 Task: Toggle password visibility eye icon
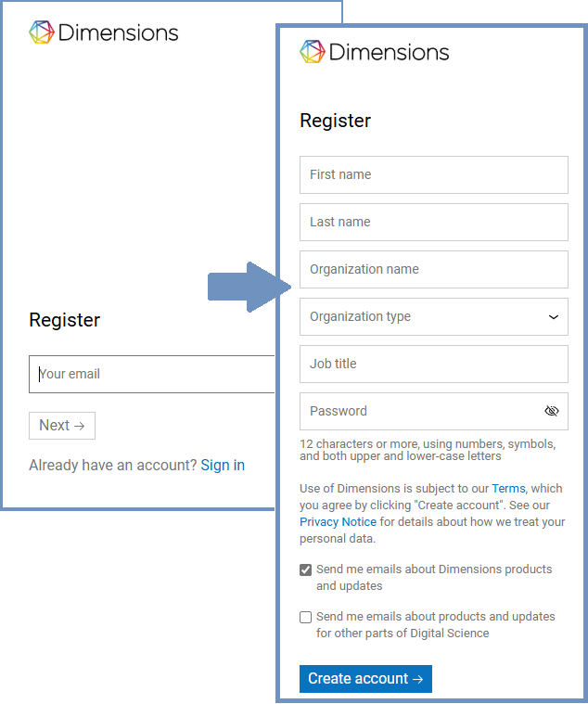pyautogui.click(x=552, y=411)
